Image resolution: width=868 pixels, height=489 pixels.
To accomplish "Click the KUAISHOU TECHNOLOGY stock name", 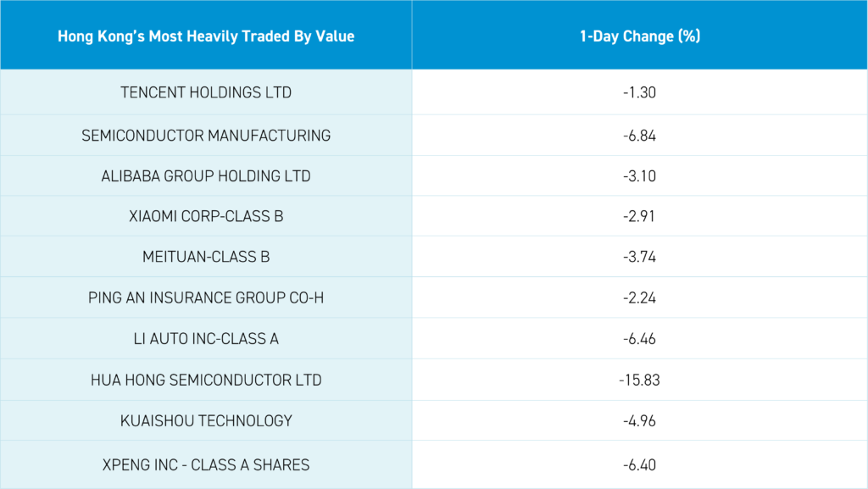I will tap(206, 421).
